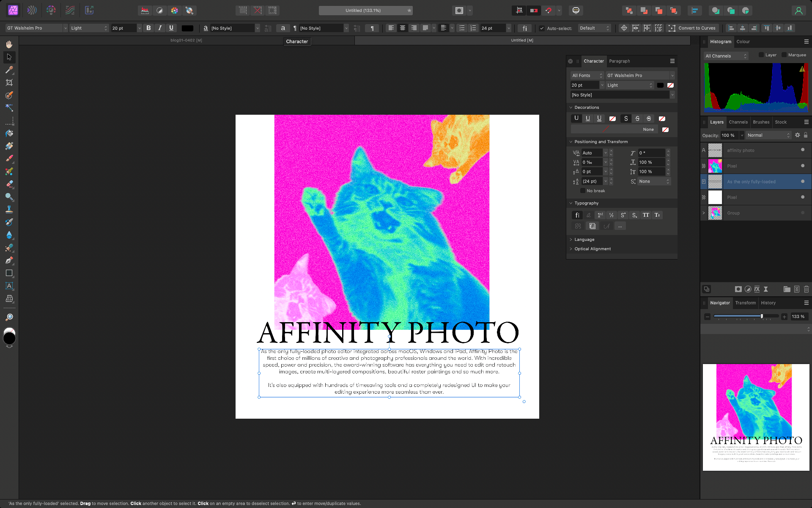The width and height of the screenshot is (812, 508).
Task: Open the Stock tab
Action: tap(781, 122)
